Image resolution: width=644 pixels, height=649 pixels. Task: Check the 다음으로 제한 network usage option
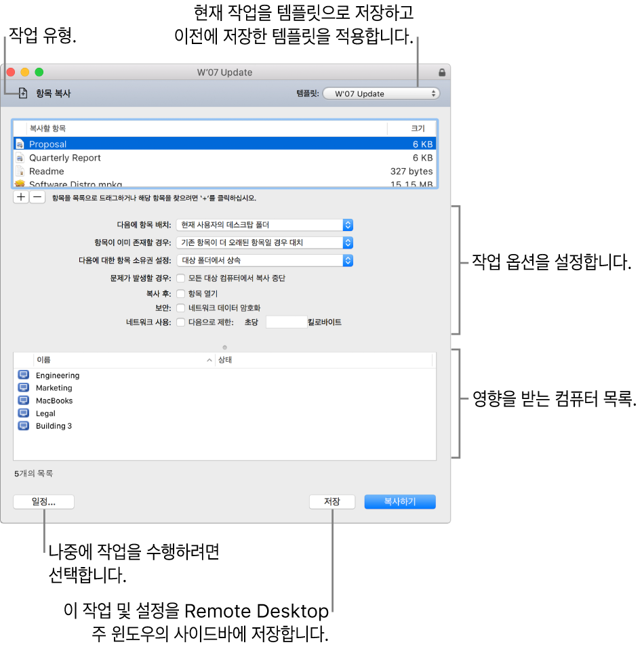(x=181, y=322)
